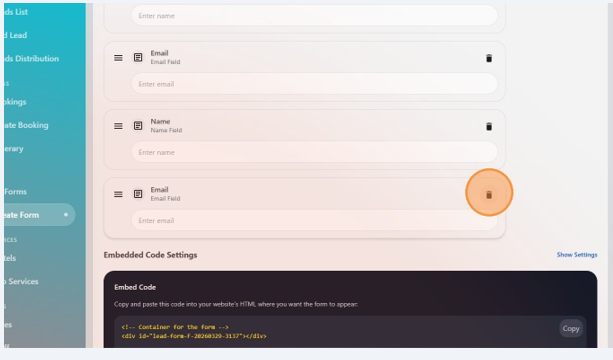Click drag handle of Email field above Name card

tap(118, 58)
